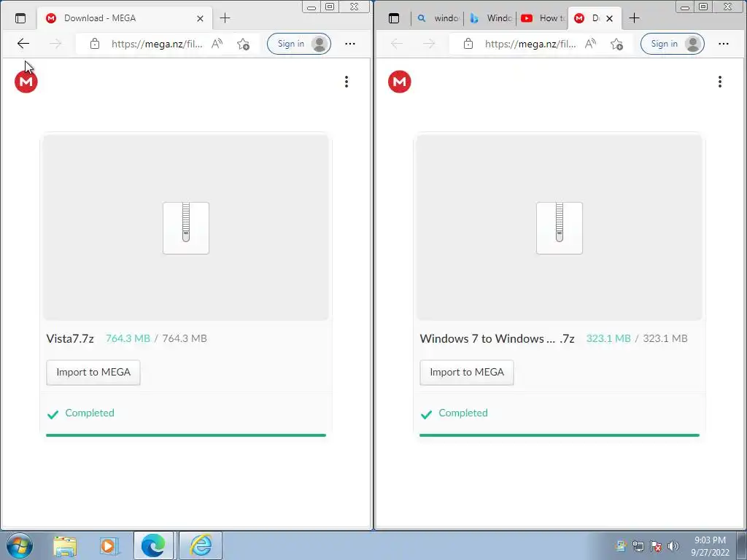
Task: Click the Action Center flag tray icon
Action: click(x=656, y=546)
